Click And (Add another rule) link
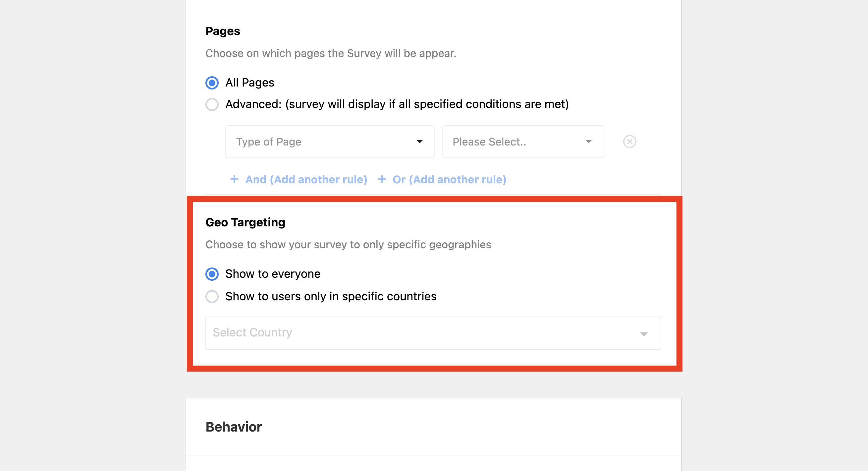The height and width of the screenshot is (471, 868). tap(298, 179)
